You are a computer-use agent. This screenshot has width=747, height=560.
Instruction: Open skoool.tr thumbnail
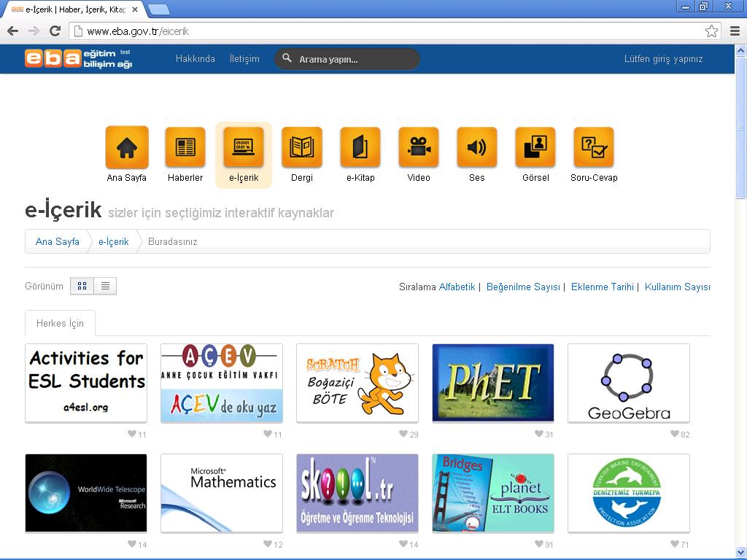(357, 493)
